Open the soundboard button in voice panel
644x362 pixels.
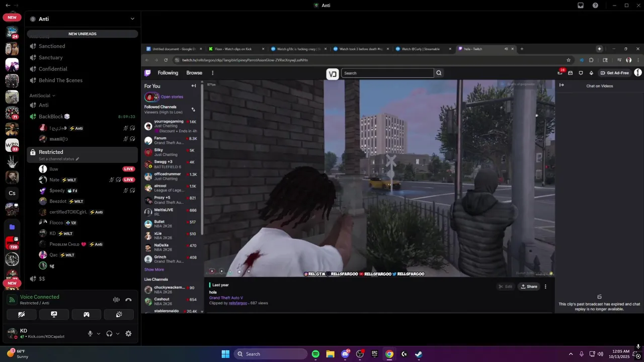pos(119,314)
